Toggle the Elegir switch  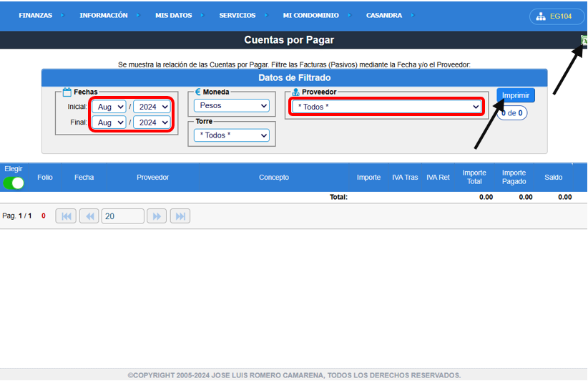coord(14,183)
